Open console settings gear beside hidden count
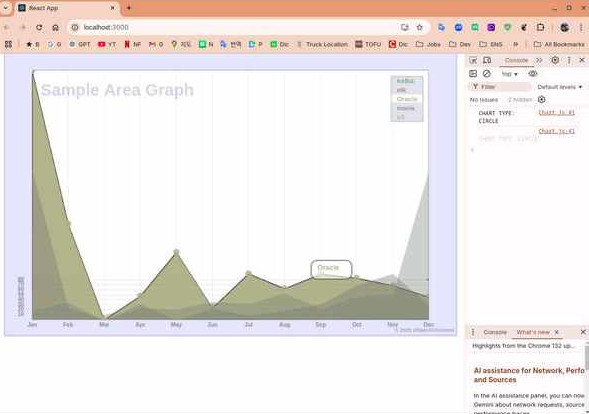The image size is (589, 414). tap(541, 100)
